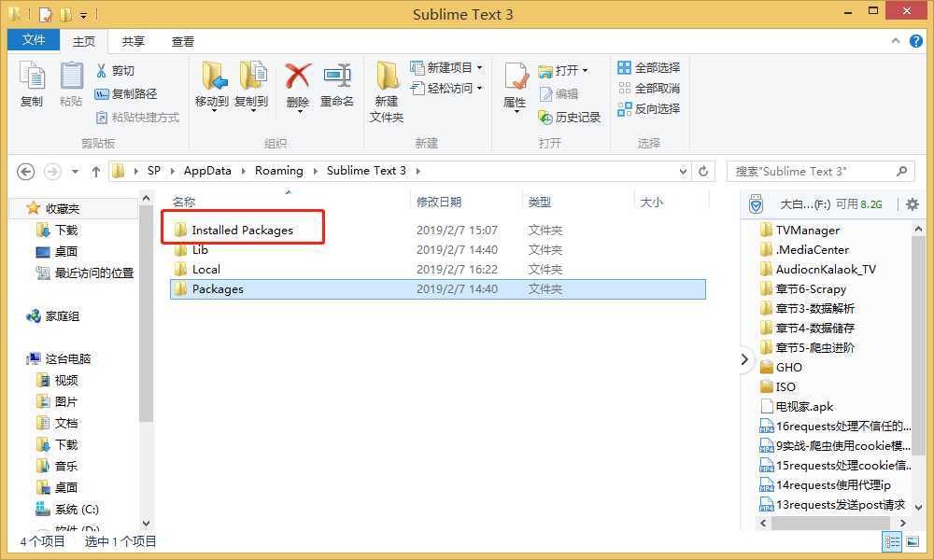Open the File tab

pyautogui.click(x=34, y=40)
